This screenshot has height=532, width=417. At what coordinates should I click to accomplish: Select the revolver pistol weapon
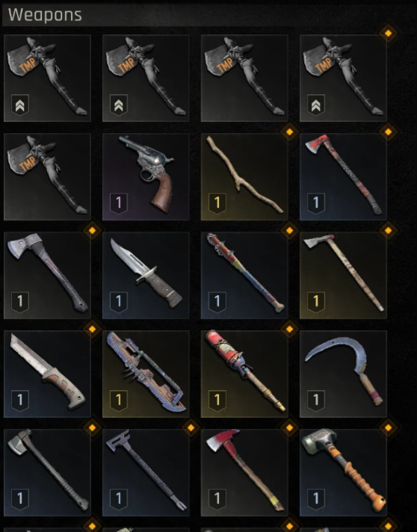[146, 177]
